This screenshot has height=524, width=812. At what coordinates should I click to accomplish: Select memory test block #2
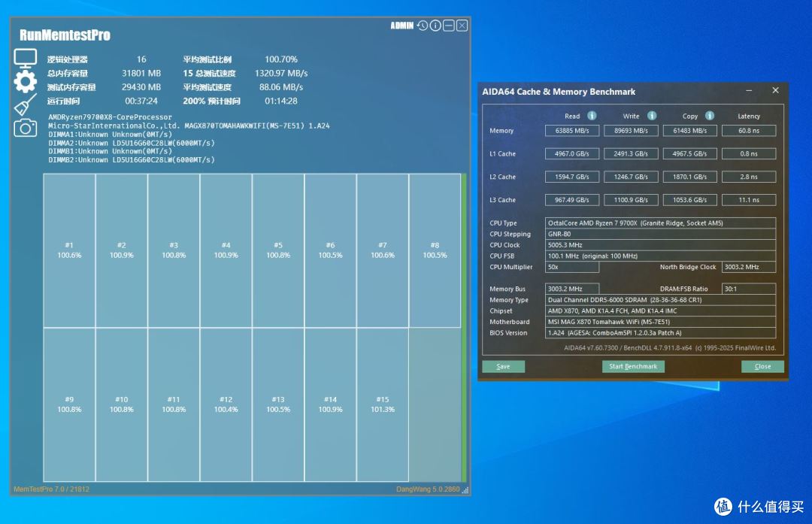(122, 250)
